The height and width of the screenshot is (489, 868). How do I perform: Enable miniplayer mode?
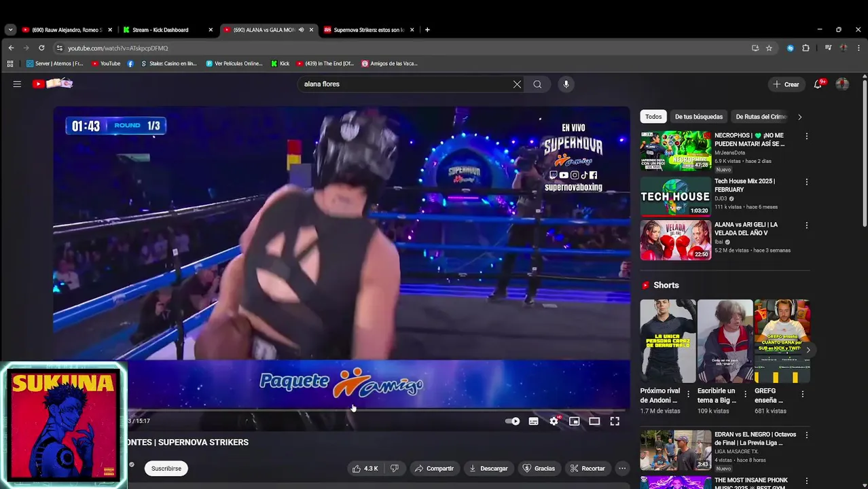[575, 421]
